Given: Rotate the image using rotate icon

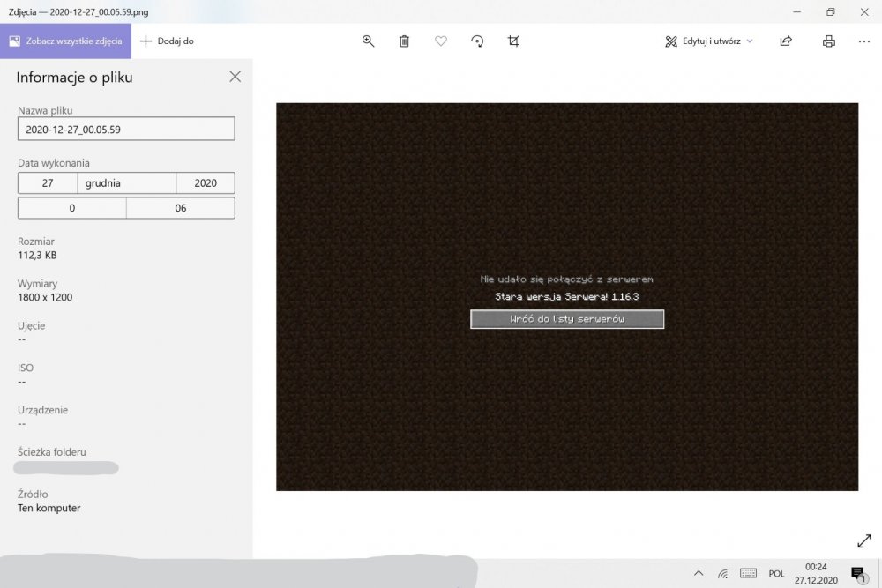Looking at the screenshot, I should (x=477, y=41).
